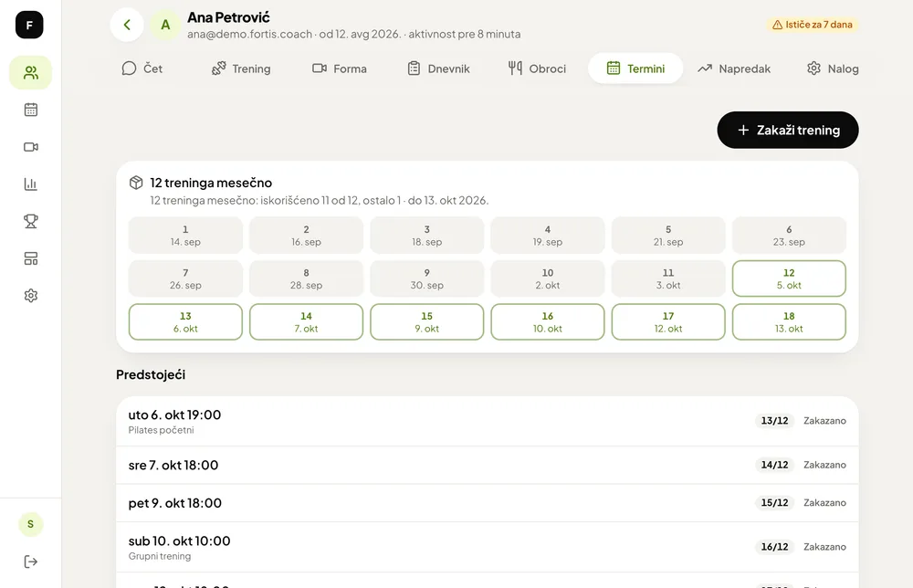This screenshot has height=588, width=913.
Task: Go to the Nalog tab
Action: [833, 68]
